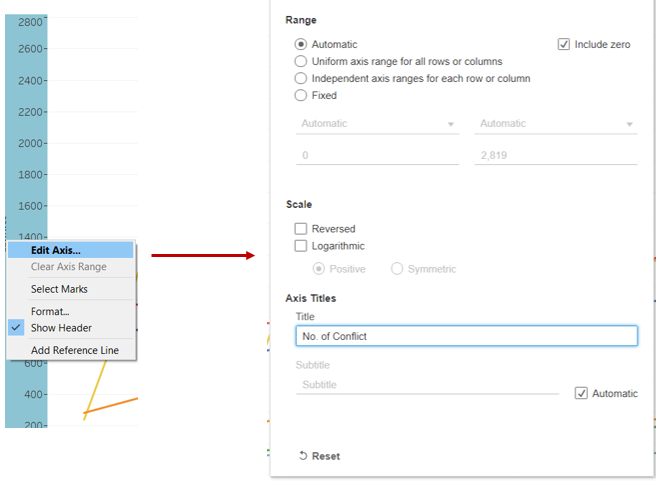Choose Select Marks menu entry
Screen dimensions: 659x481
tap(59, 289)
